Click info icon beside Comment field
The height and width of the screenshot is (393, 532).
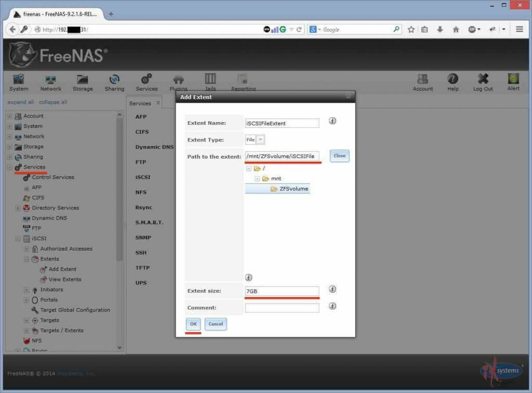click(x=332, y=306)
